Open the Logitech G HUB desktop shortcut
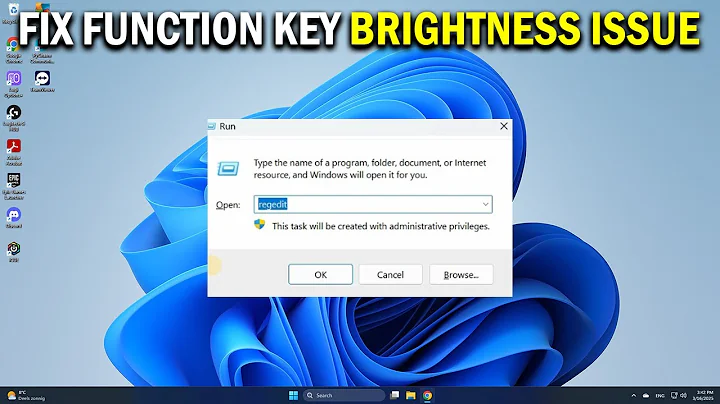This screenshot has width=720, height=404. 13,118
